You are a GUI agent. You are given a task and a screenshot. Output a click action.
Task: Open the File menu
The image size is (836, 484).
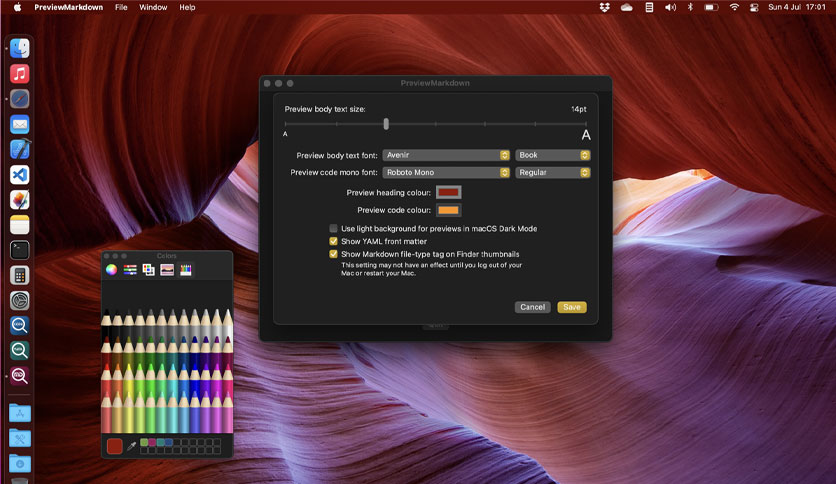point(121,7)
